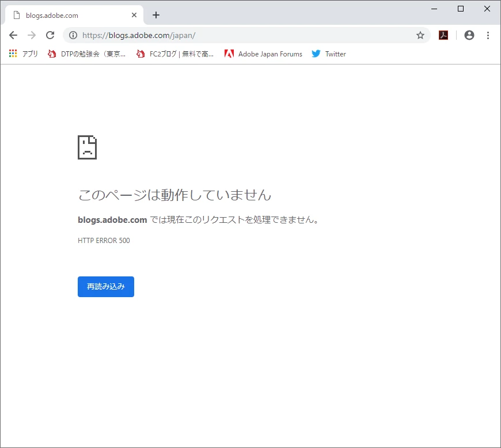Open Chrome's three-dot menu
Image resolution: width=501 pixels, height=448 pixels.
(488, 35)
